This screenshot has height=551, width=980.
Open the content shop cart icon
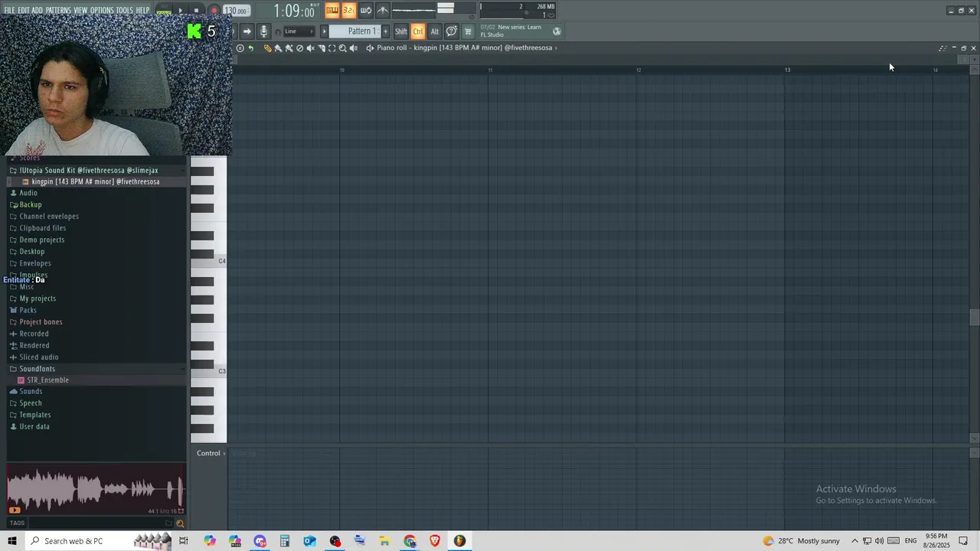point(469,31)
